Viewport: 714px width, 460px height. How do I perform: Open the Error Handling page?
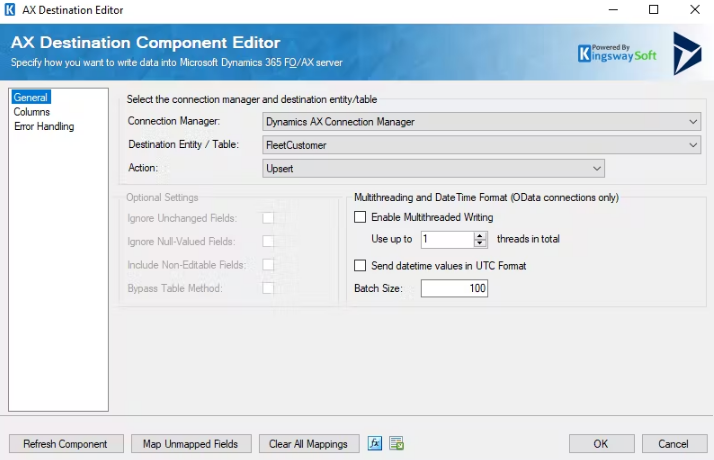coord(44,127)
